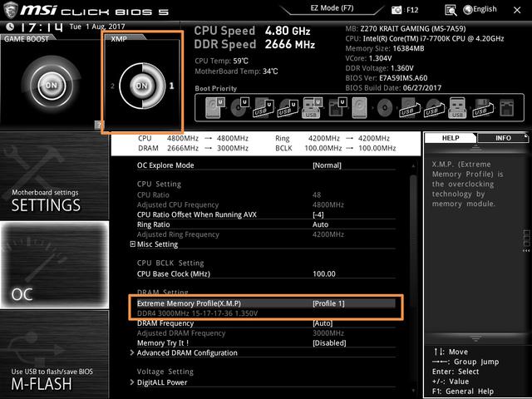Click the clock icon next to the time
Screen dimensions: 532x399
[10, 27]
